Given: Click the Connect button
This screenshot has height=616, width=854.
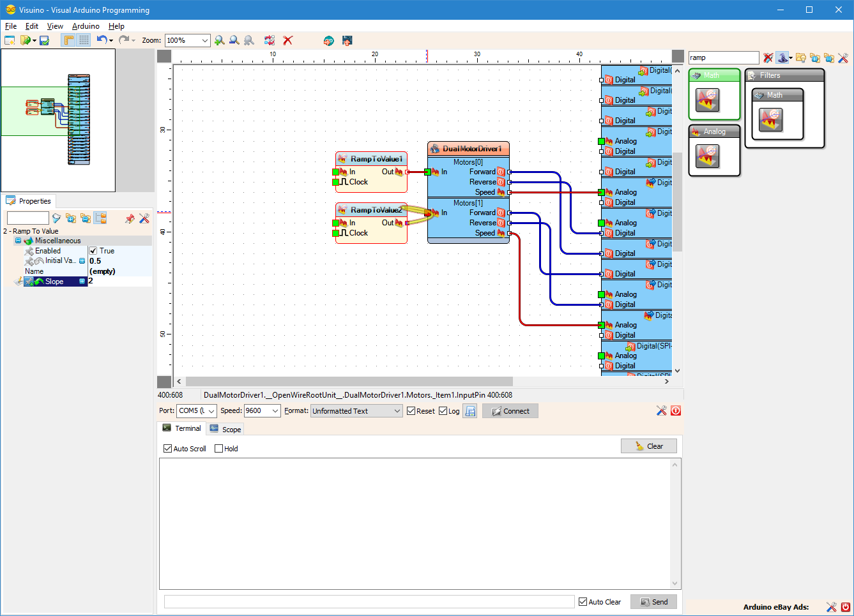Looking at the screenshot, I should pos(510,411).
